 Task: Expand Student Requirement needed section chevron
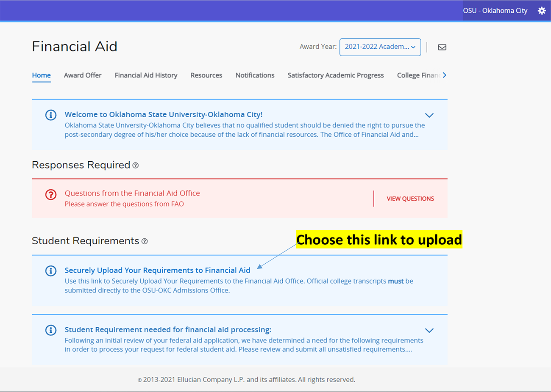[x=429, y=330]
